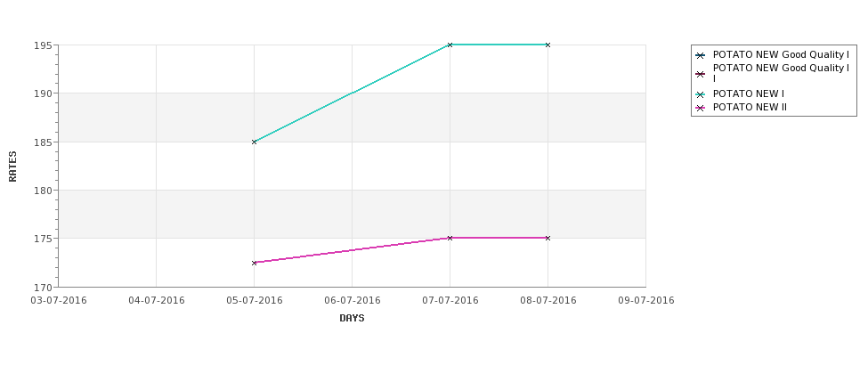Click POTATO NEW I legend marker icon
868x382 pixels.
coord(701,94)
